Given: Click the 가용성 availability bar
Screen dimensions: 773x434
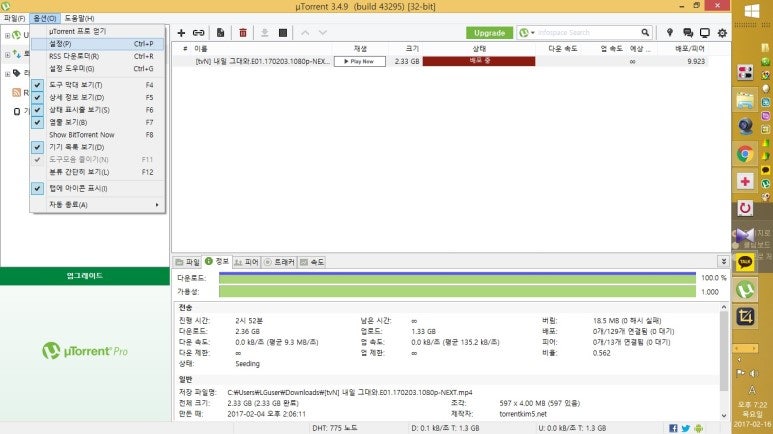Looking at the screenshot, I should (457, 292).
